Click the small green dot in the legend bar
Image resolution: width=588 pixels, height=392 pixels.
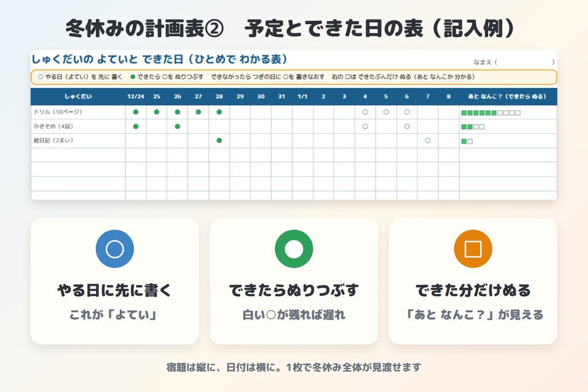coord(133,77)
